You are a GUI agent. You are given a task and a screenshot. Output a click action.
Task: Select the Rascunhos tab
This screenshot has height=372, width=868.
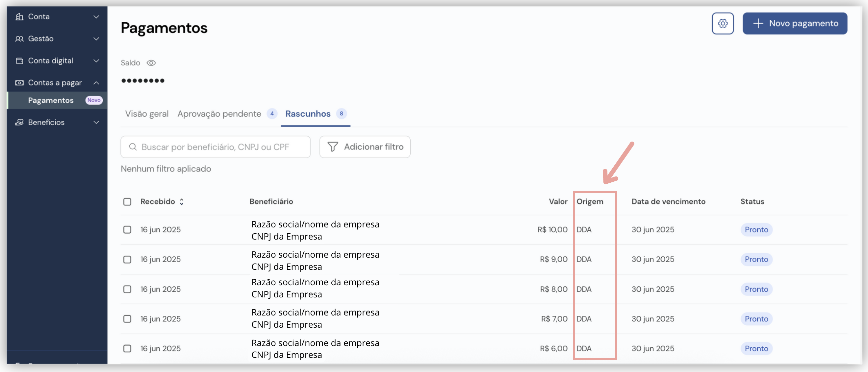pyautogui.click(x=308, y=114)
